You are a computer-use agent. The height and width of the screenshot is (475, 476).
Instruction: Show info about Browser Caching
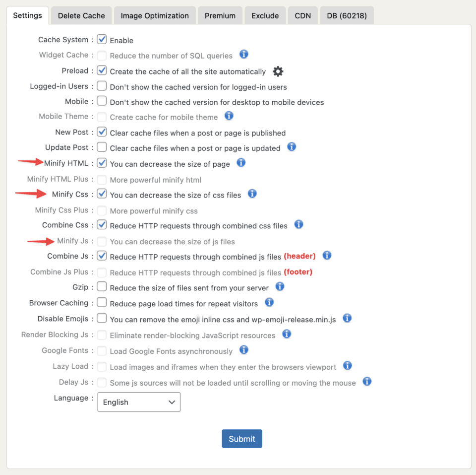click(x=269, y=302)
